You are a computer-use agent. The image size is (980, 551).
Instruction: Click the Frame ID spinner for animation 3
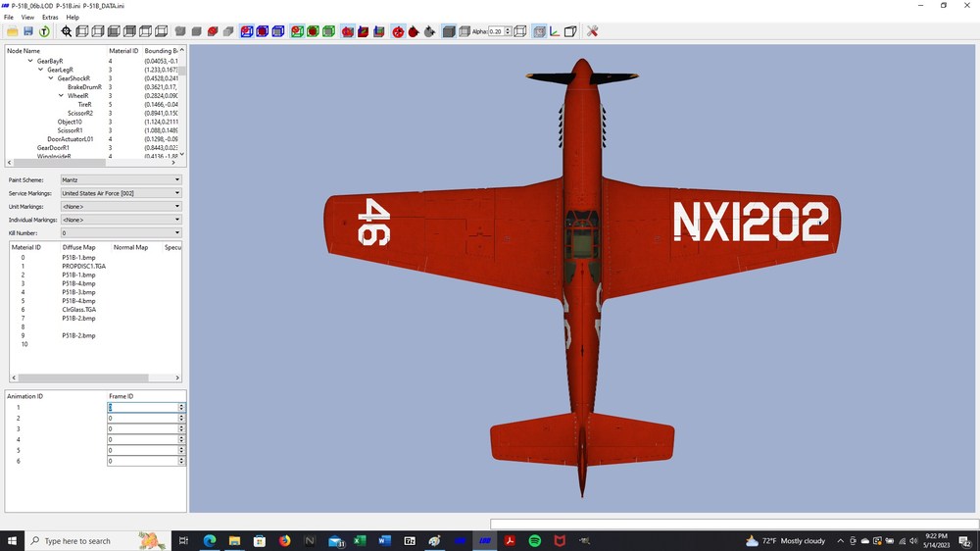pos(182,429)
